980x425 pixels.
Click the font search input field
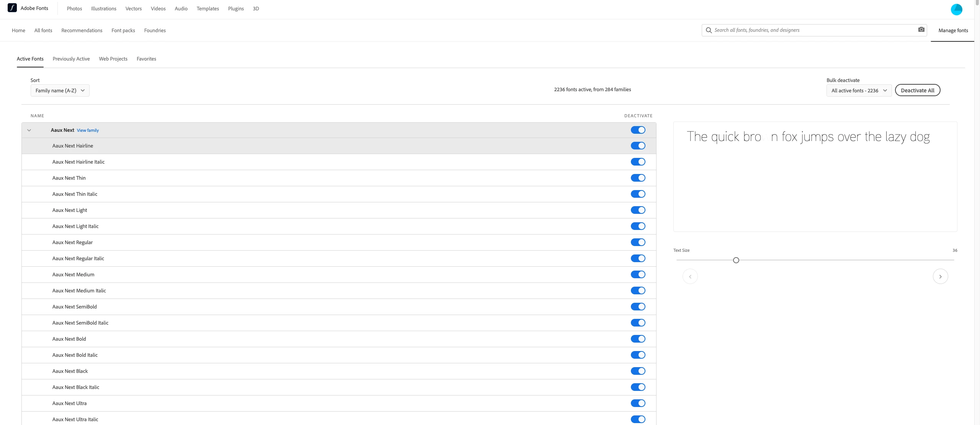click(x=812, y=30)
